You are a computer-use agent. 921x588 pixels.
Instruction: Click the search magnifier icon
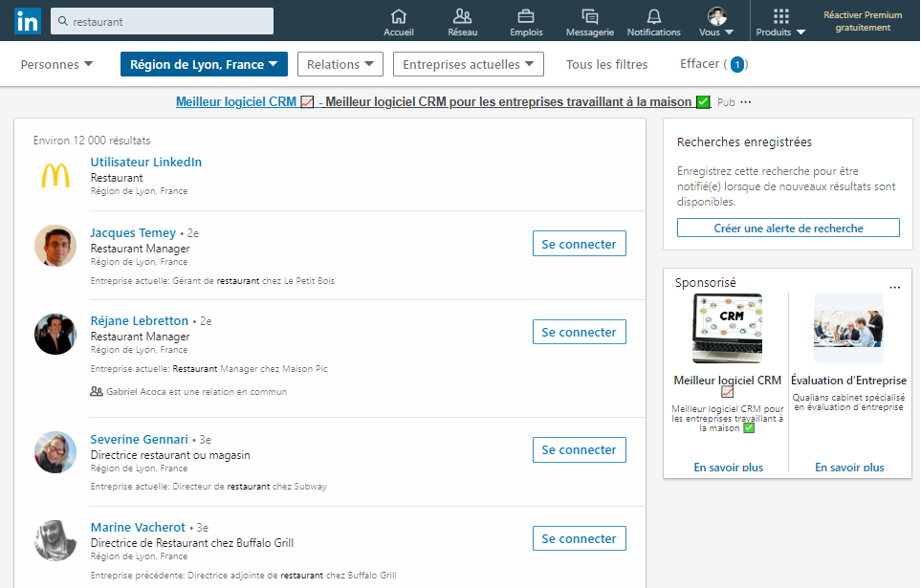coord(63,21)
